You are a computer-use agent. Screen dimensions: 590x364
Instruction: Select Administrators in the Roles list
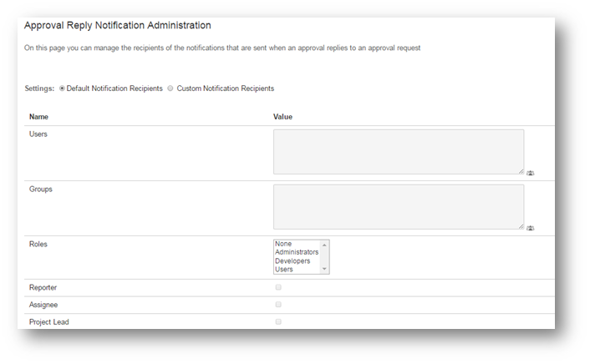pos(296,252)
